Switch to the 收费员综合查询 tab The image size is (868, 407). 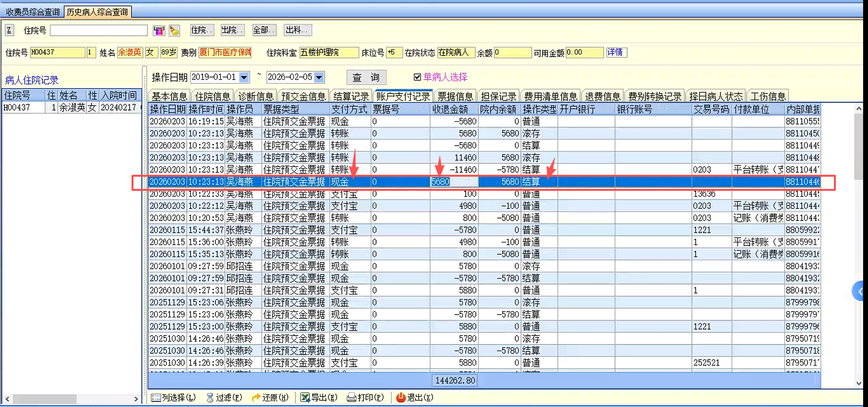33,12
